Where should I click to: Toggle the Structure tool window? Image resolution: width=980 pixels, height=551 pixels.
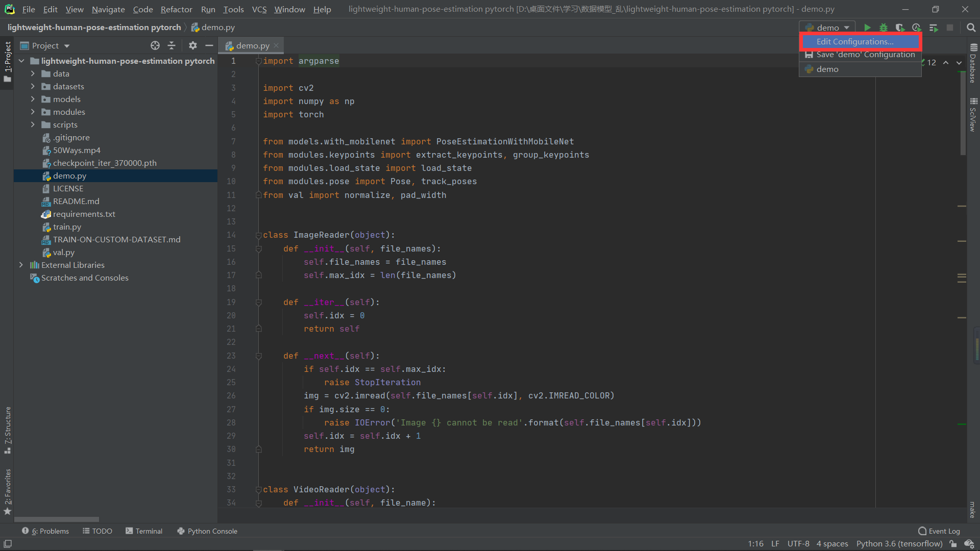8,429
